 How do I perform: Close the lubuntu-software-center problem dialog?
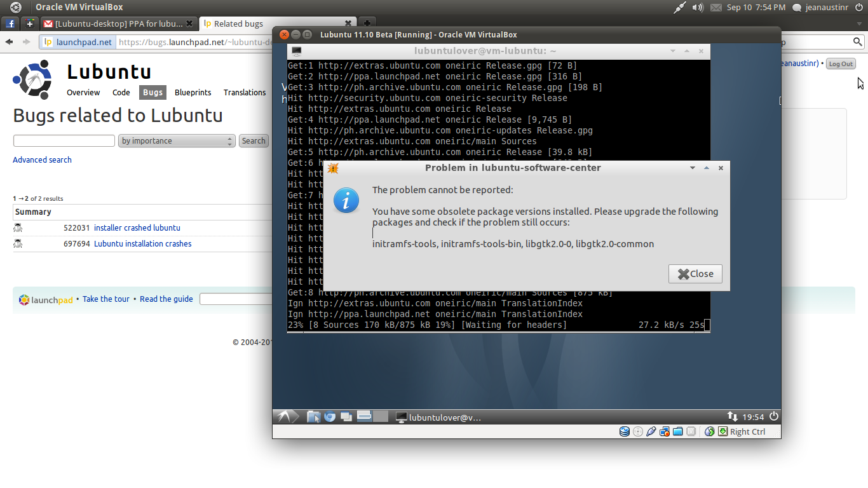[695, 274]
